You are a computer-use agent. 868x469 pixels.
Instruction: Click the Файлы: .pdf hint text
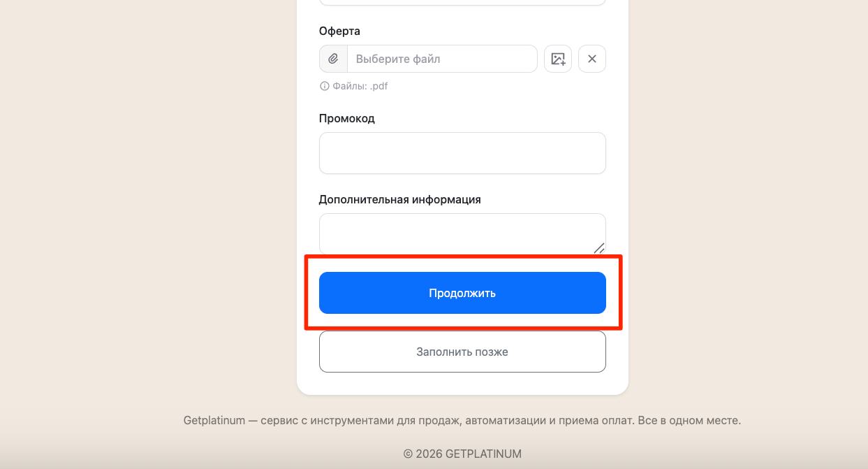tap(360, 87)
